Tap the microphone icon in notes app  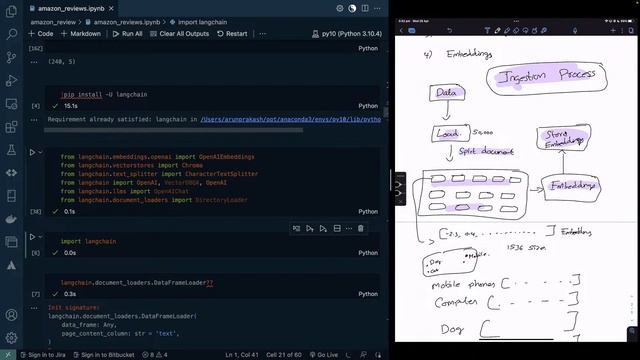(x=575, y=31)
